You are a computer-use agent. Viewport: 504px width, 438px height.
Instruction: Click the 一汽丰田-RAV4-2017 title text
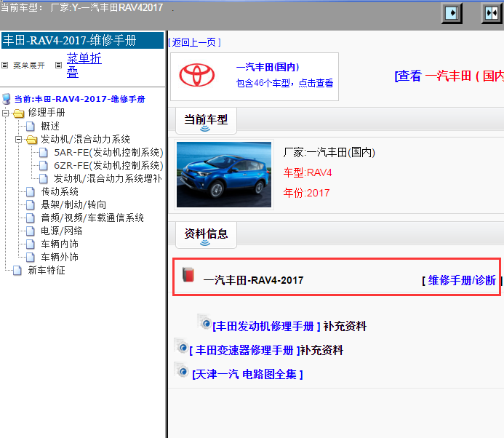pyautogui.click(x=254, y=280)
